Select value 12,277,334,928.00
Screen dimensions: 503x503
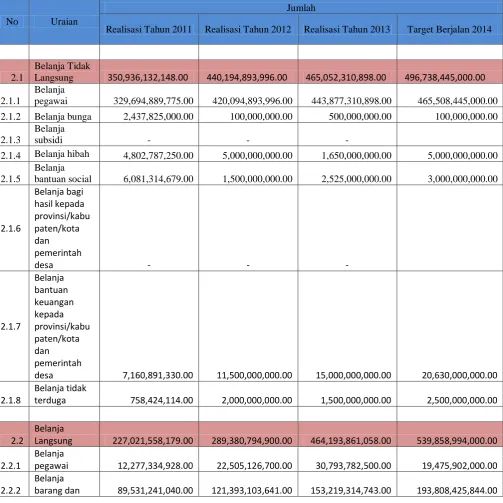pyautogui.click(x=155, y=466)
